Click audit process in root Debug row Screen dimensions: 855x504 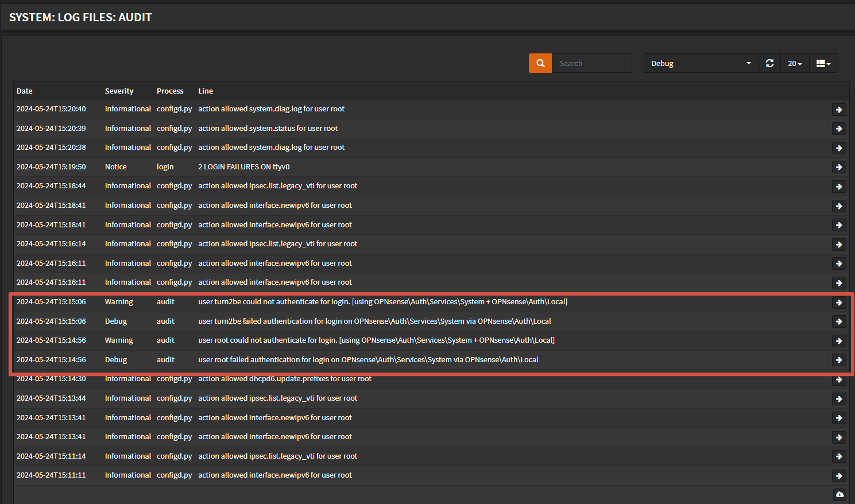click(165, 359)
